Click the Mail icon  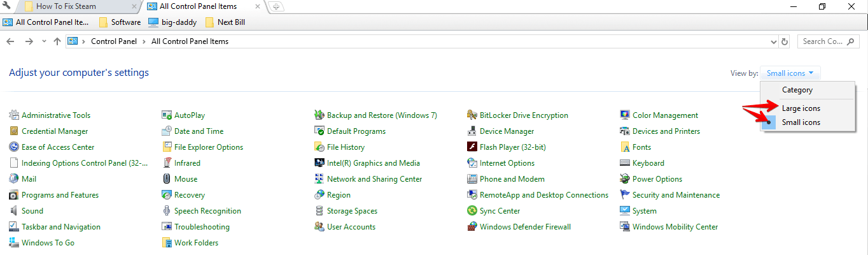pos(14,179)
